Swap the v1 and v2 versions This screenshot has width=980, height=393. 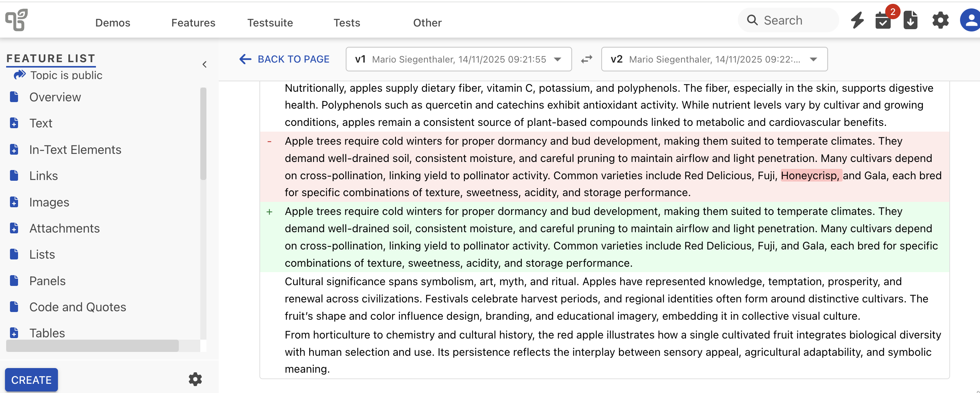pos(586,59)
